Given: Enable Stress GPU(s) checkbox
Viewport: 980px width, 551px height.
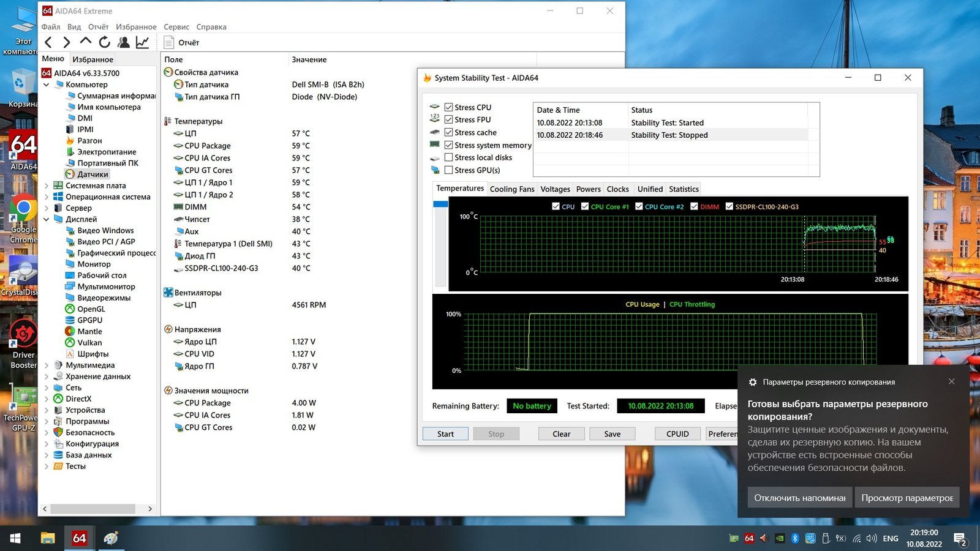Looking at the screenshot, I should pos(448,170).
